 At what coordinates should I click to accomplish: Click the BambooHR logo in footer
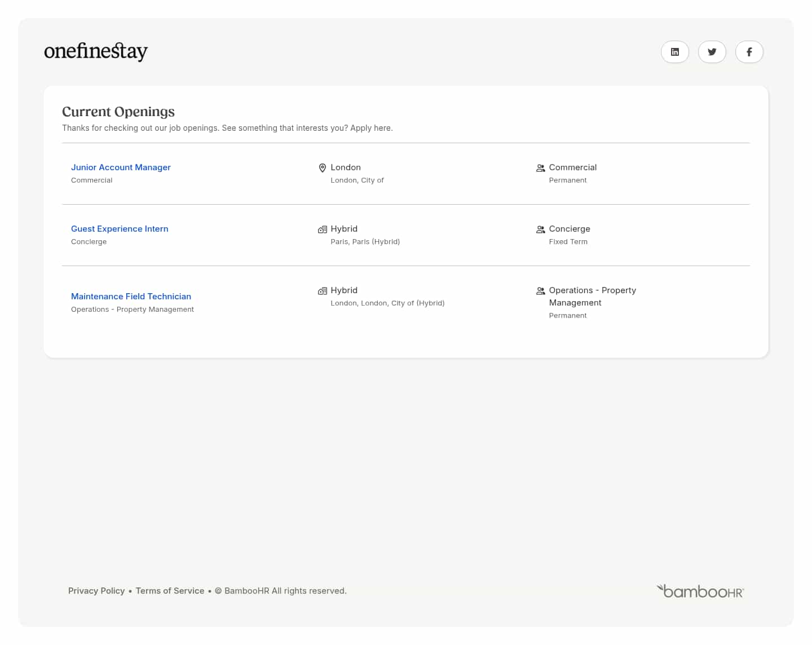coord(700,591)
